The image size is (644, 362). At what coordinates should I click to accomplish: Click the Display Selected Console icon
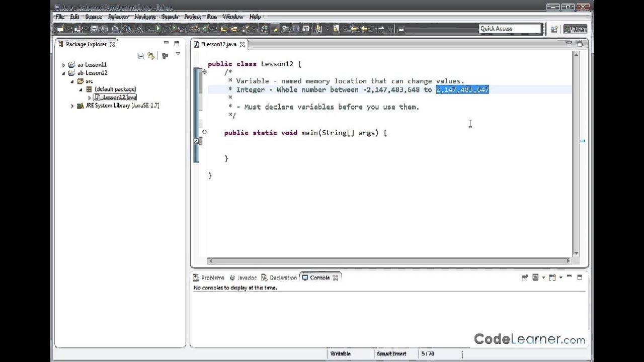[x=535, y=277]
